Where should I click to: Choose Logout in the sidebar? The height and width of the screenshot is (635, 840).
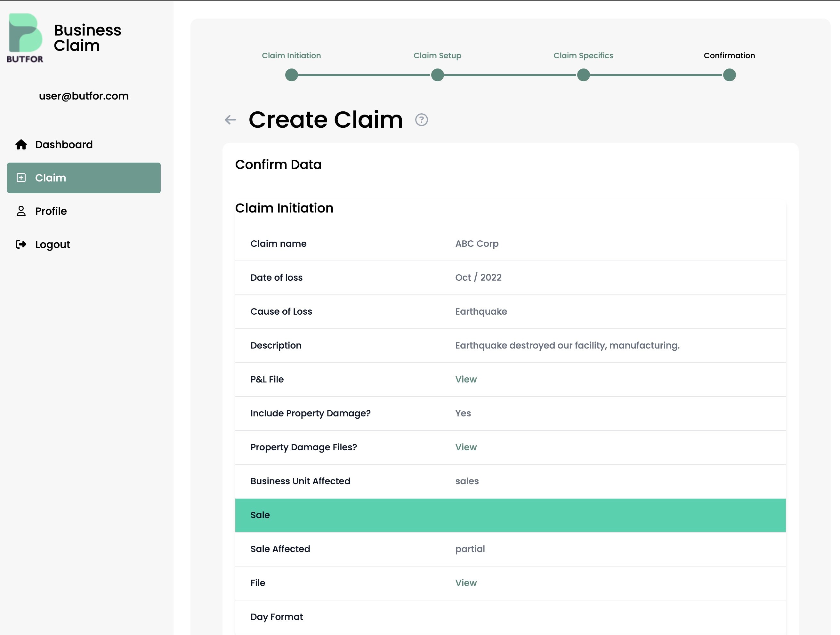(x=52, y=244)
